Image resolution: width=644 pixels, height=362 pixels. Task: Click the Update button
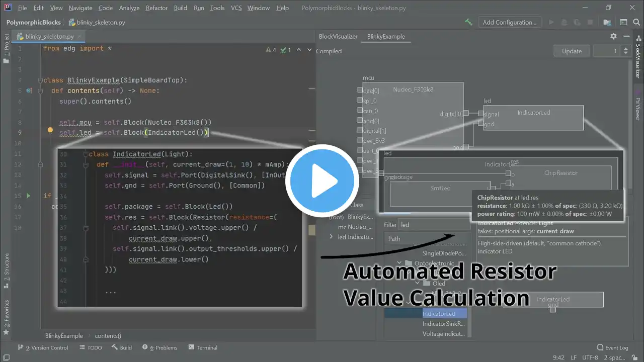point(572,51)
